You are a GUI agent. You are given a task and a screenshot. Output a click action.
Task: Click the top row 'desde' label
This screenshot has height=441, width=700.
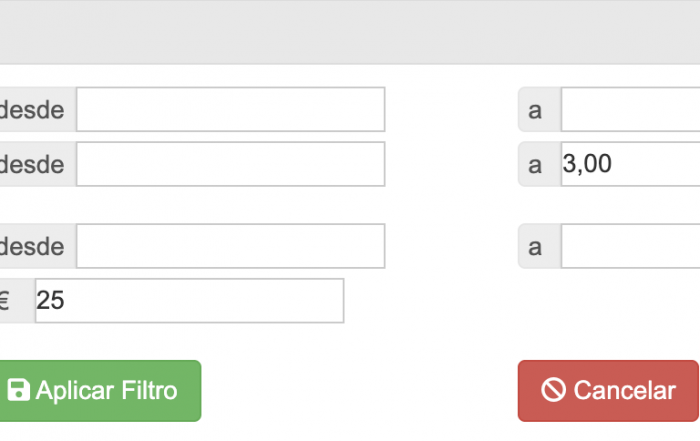(32, 109)
